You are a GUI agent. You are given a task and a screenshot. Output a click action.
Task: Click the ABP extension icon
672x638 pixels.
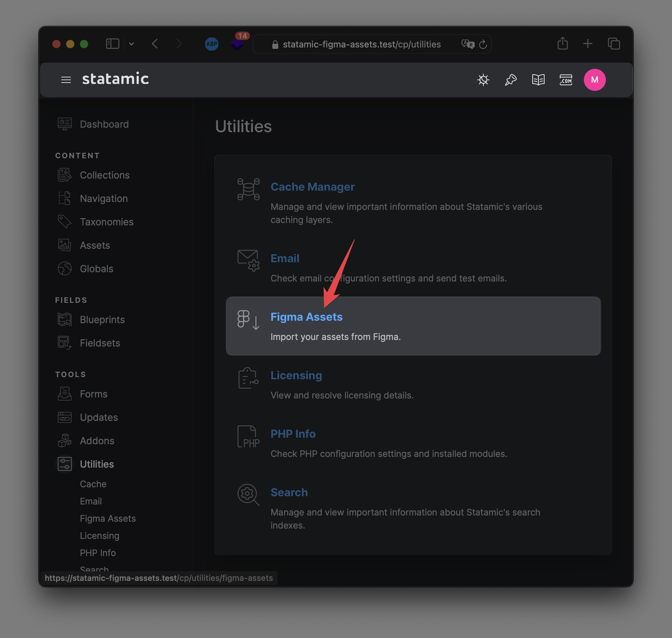click(x=212, y=44)
